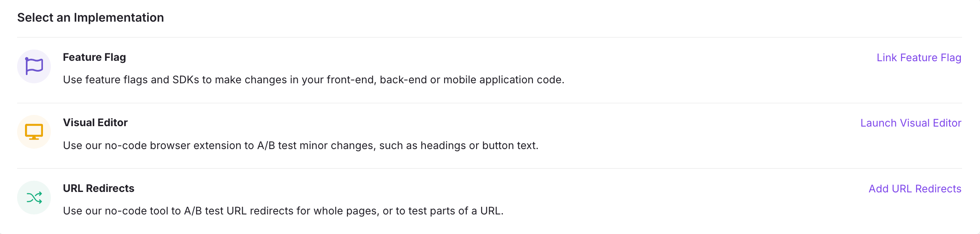The image size is (980, 234).
Task: Click the no-code browser extension description
Action: (301, 145)
